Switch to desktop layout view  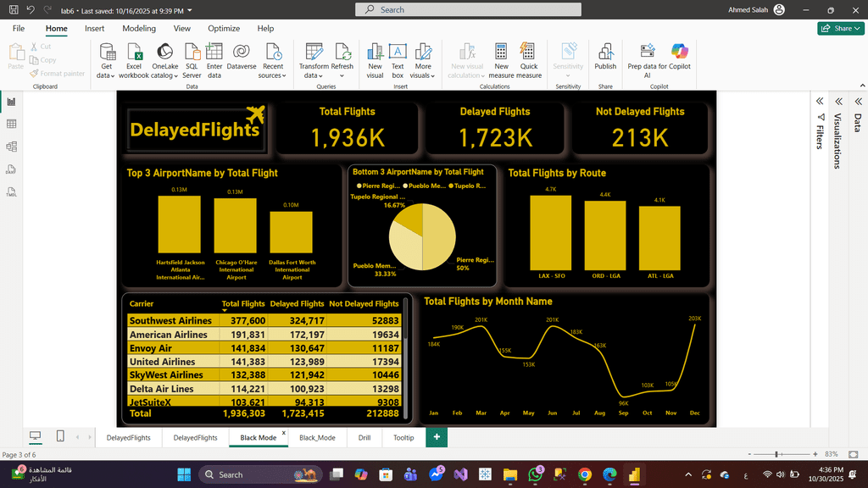click(36, 436)
